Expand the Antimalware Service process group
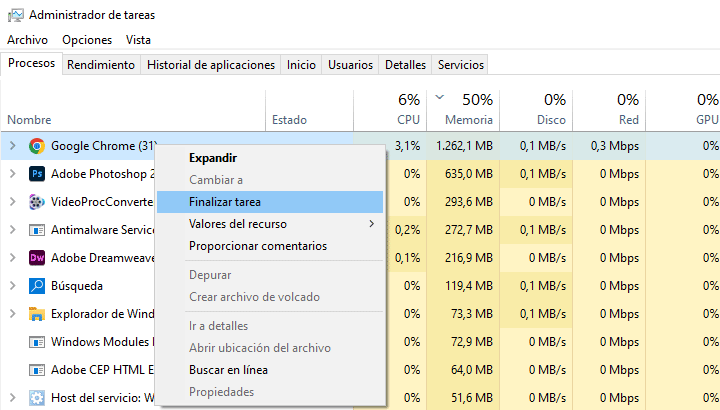The image size is (720, 410). coord(13,230)
